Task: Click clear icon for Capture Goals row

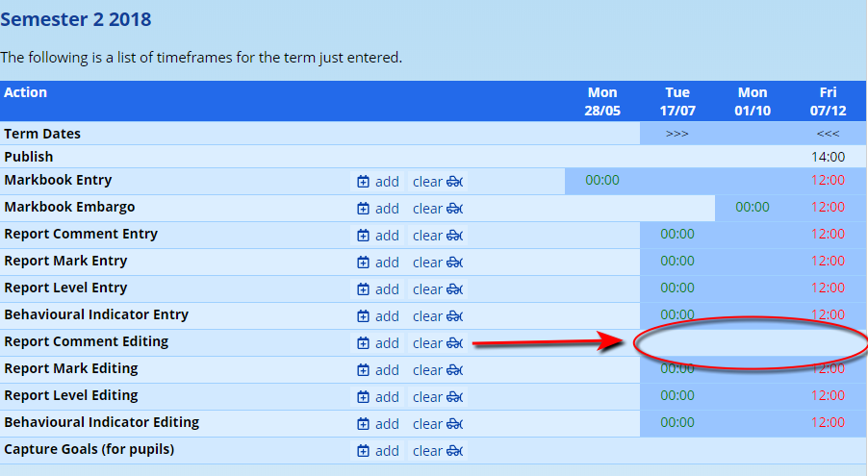Action: click(x=455, y=451)
